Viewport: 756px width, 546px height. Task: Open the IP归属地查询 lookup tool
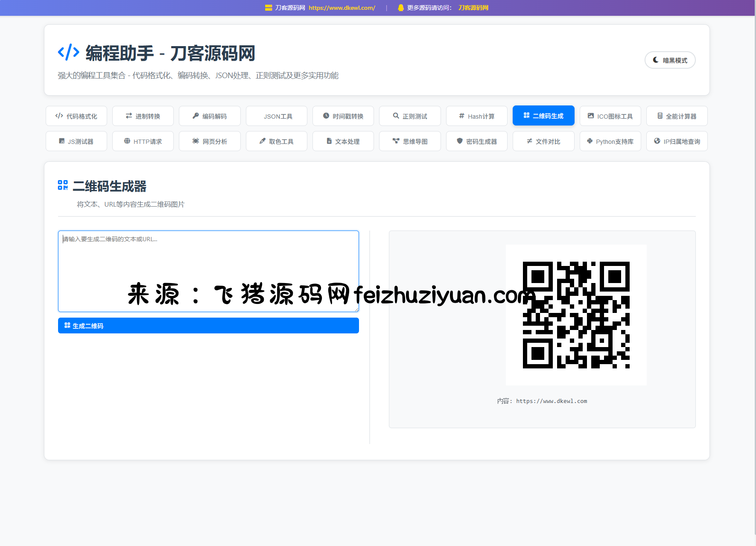(677, 141)
